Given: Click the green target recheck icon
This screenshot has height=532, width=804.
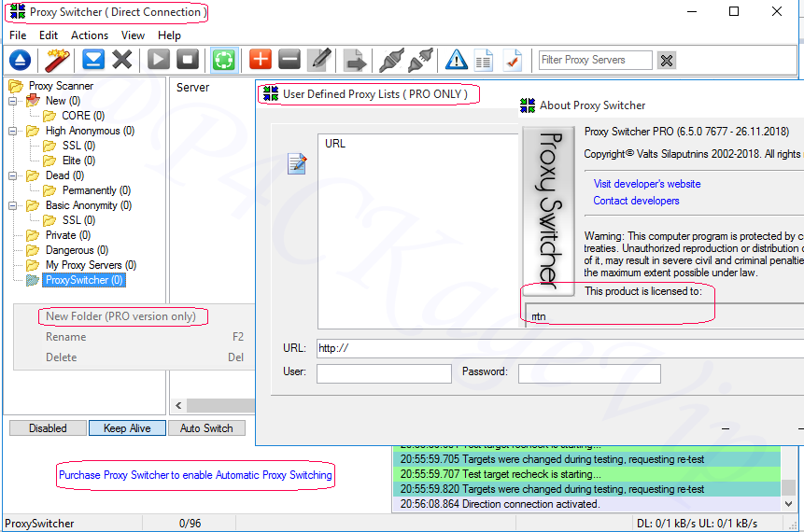Looking at the screenshot, I should tap(224, 60).
